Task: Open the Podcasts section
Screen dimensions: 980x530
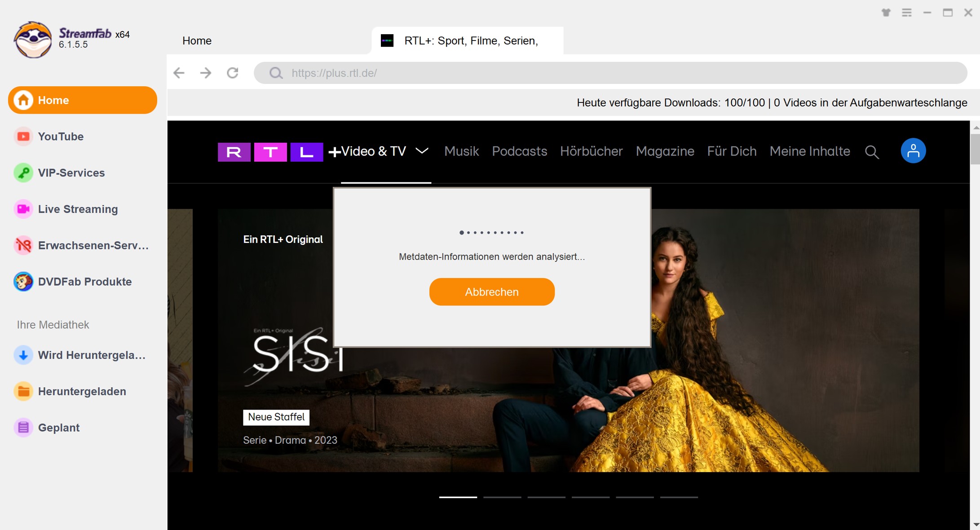Action: 519,151
